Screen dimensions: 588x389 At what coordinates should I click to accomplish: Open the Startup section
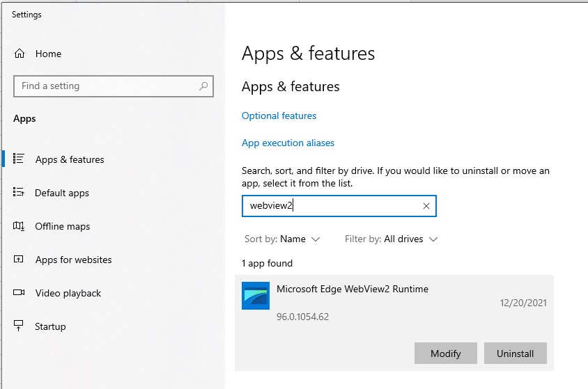(50, 326)
